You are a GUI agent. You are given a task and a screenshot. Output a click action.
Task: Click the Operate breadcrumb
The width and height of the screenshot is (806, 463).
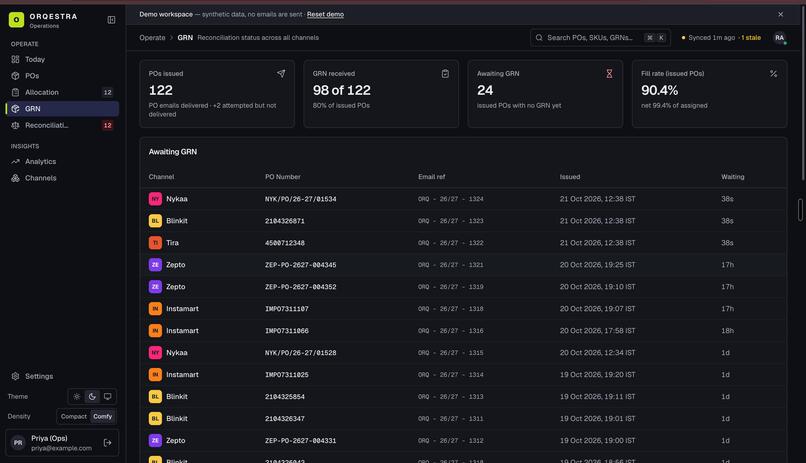pos(152,38)
